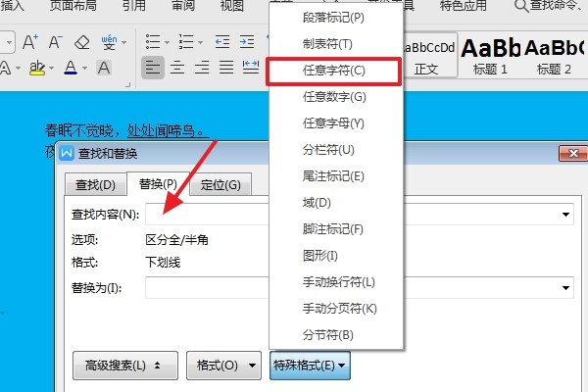Apply the 标题 2 style
Viewport: 588px width, 392px height.
[x=555, y=56]
